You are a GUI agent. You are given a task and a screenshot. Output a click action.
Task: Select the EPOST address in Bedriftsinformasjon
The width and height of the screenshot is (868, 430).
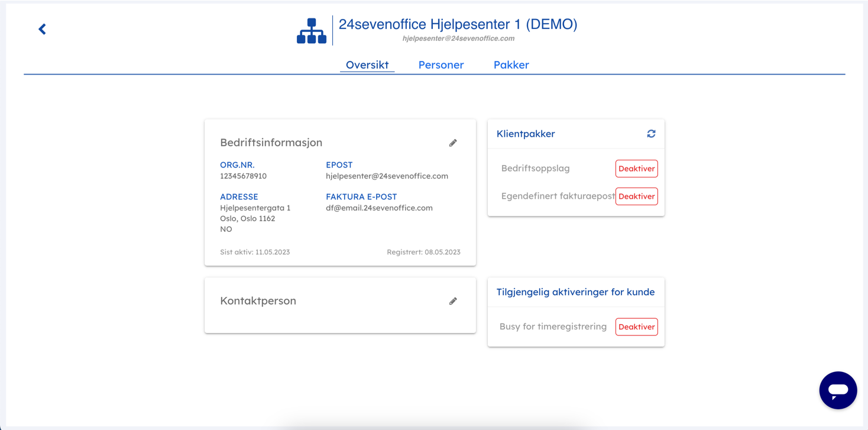pos(387,176)
